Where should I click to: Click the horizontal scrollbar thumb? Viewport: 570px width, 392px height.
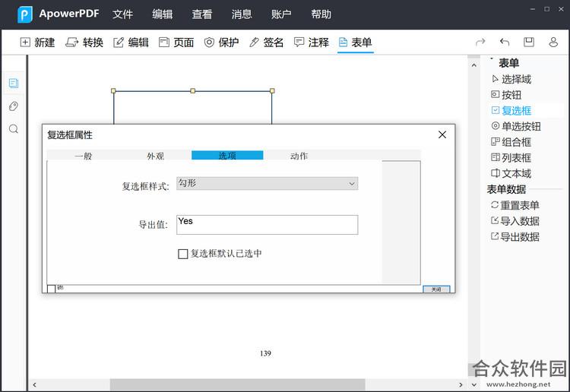[237, 384]
